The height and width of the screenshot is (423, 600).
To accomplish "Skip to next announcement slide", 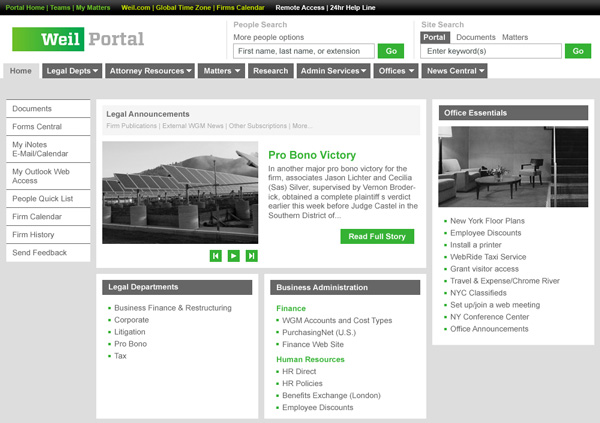I will coord(251,256).
